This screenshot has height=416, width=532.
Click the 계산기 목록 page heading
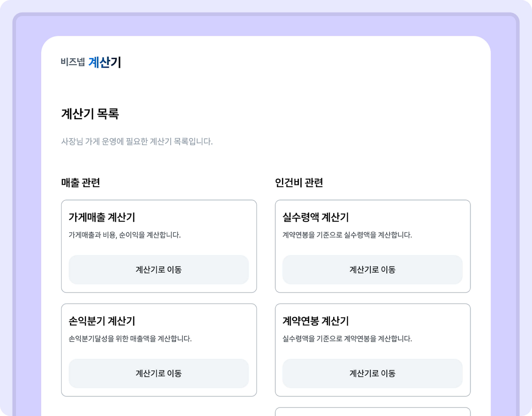click(x=90, y=114)
